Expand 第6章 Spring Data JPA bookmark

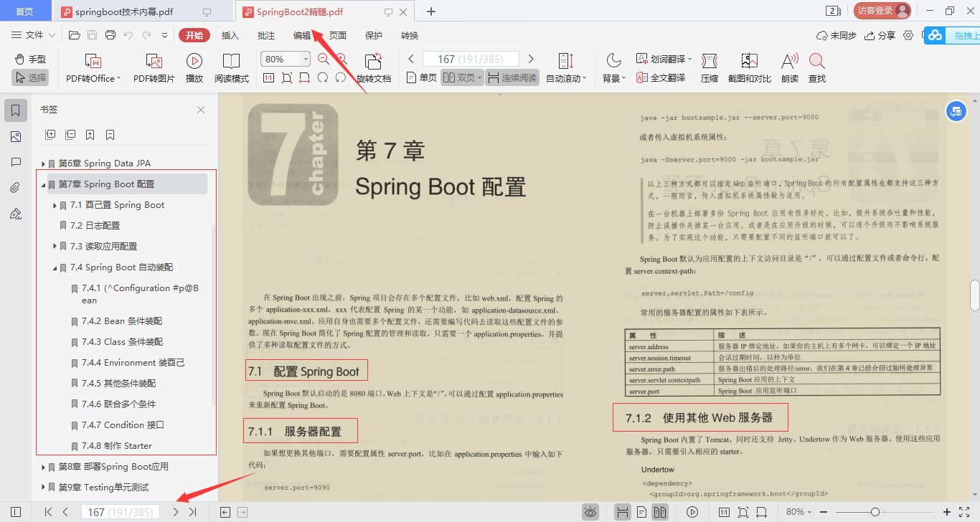[x=43, y=163]
